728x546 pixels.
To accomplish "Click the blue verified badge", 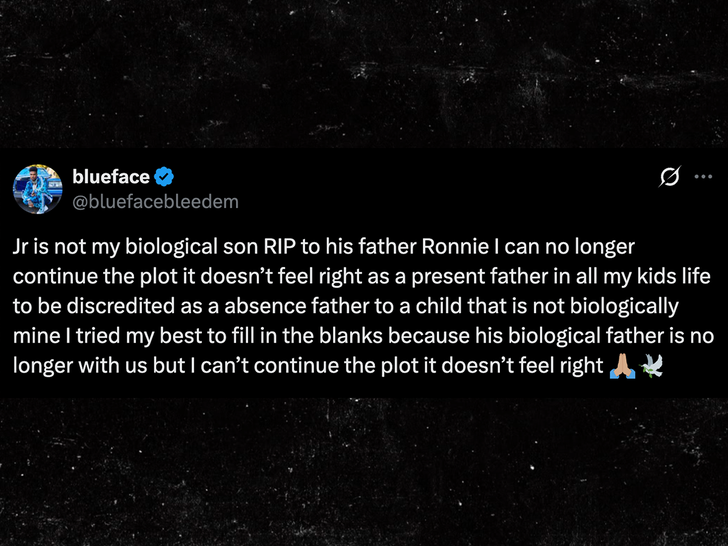I will click(164, 177).
